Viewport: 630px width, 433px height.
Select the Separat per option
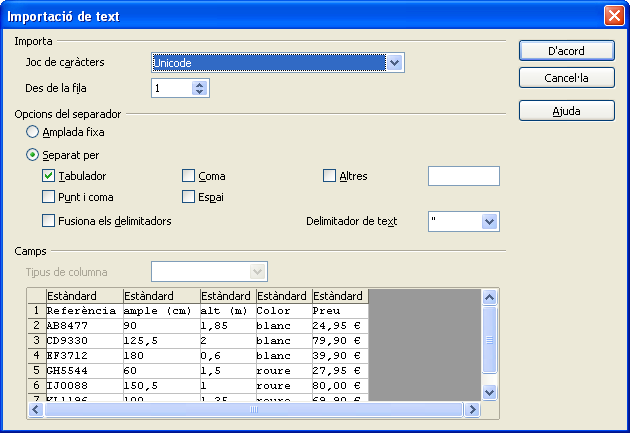click(x=34, y=155)
